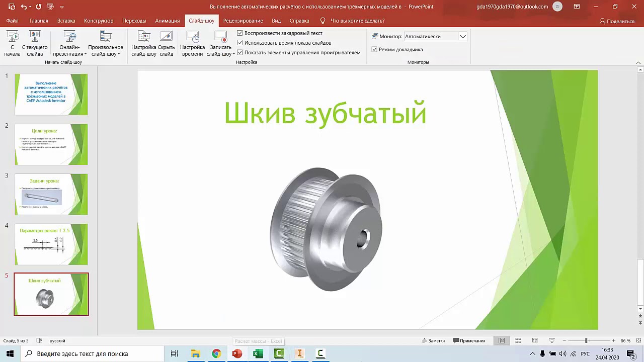Open Настройка слайд-шоу settings

click(x=144, y=43)
